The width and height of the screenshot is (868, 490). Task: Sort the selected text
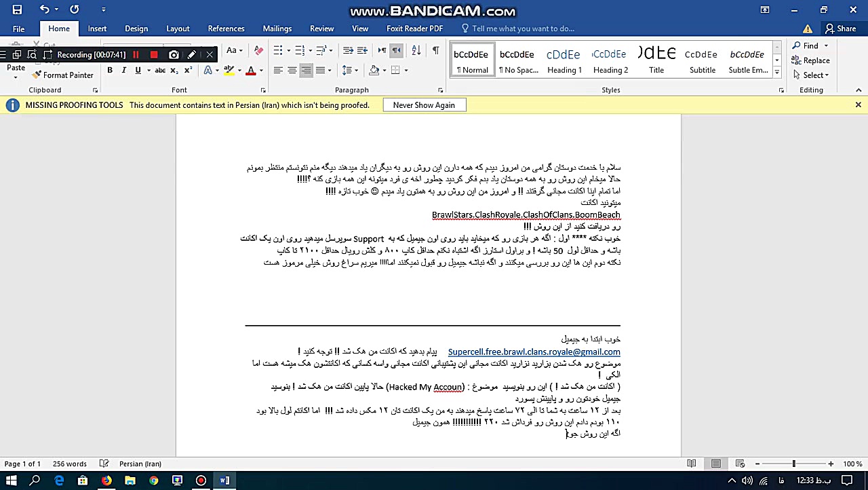point(416,50)
